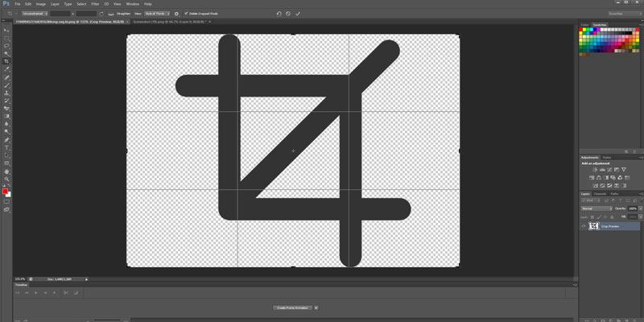
Task: Cancel the crop operation
Action: [x=288, y=14]
